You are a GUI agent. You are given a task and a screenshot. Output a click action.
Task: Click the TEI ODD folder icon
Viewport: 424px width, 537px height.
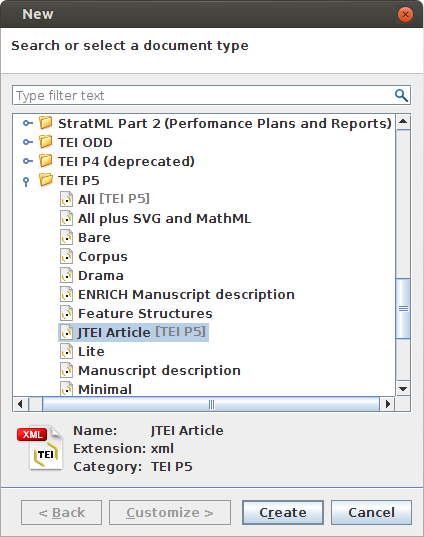[x=46, y=142]
